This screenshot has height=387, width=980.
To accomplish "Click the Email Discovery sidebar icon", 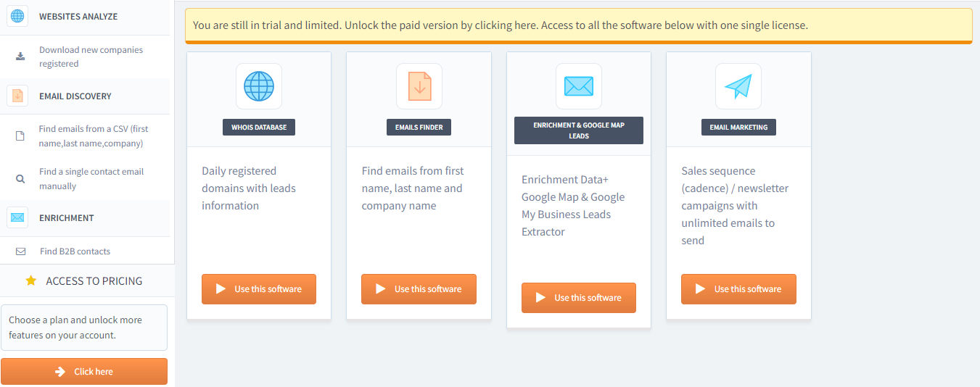I will click(17, 96).
